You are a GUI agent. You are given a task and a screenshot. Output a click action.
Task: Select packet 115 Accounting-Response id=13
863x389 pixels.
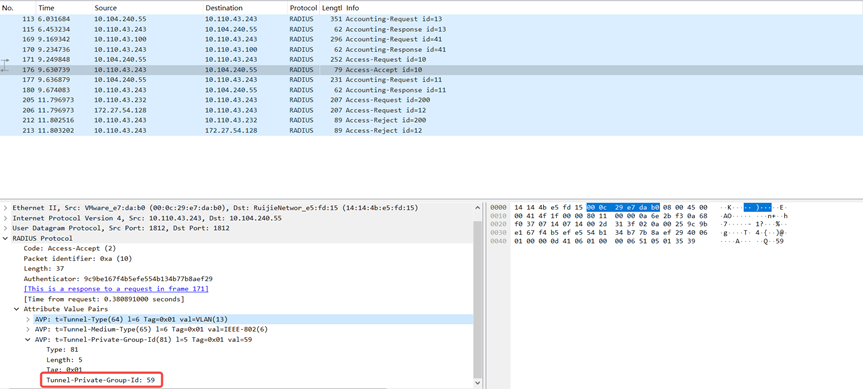point(432,29)
